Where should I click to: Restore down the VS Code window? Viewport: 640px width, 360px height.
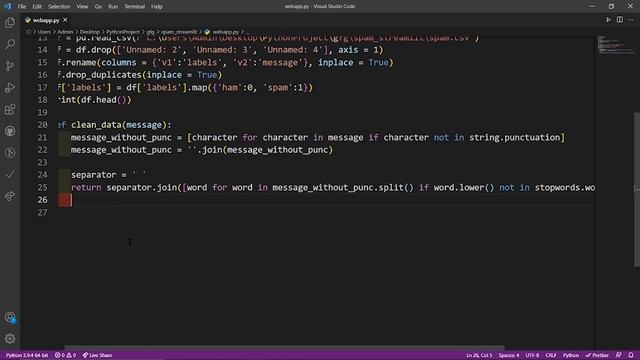point(611,6)
